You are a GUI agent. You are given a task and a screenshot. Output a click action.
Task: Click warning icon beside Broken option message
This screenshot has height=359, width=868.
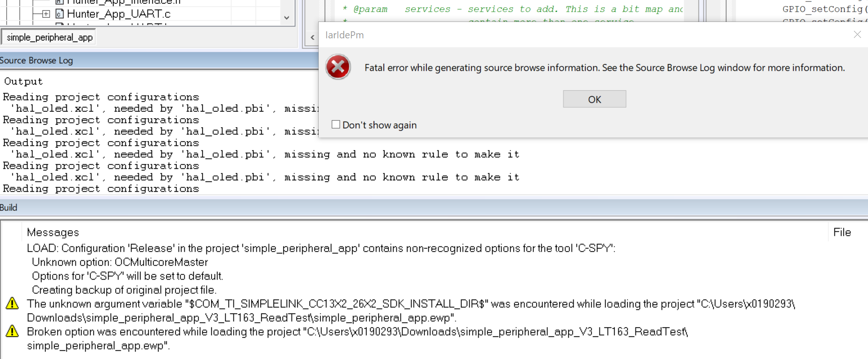tap(12, 331)
